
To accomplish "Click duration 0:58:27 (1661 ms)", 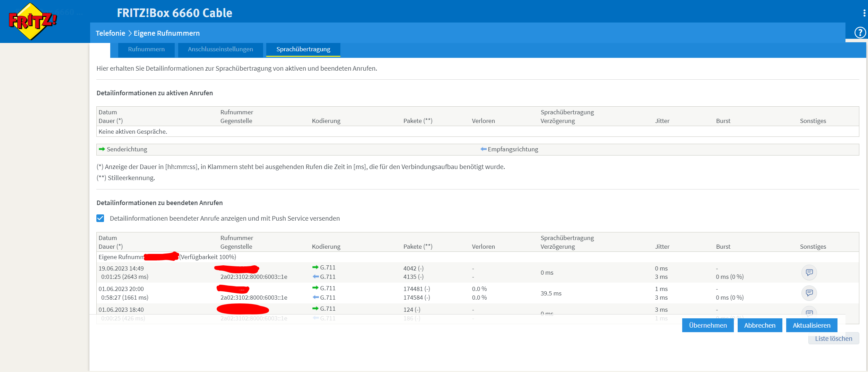I will click(125, 298).
